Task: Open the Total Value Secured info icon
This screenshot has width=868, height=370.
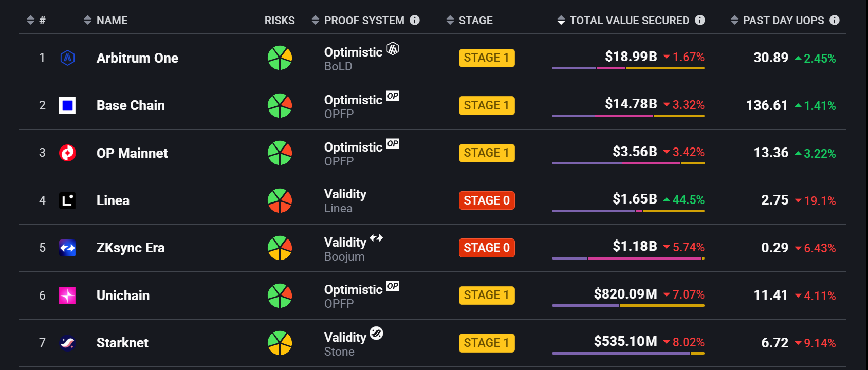Action: (699, 20)
